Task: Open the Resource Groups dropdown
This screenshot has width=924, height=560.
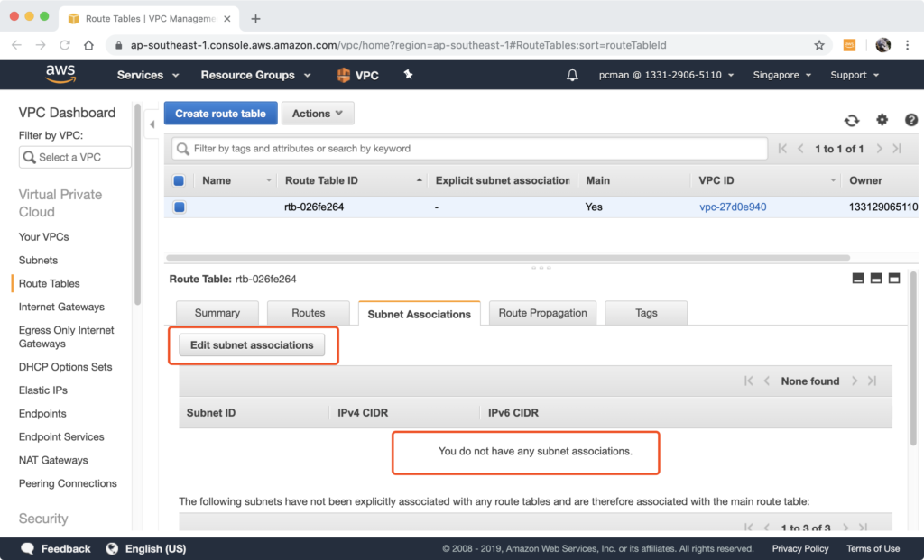Action: tap(255, 75)
